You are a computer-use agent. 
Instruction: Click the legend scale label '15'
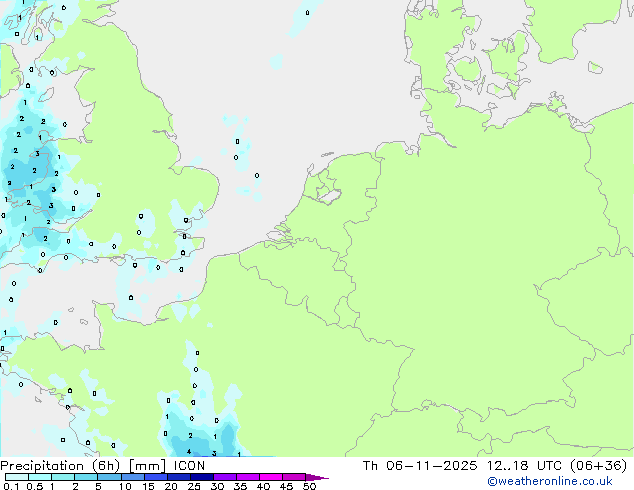(x=148, y=486)
